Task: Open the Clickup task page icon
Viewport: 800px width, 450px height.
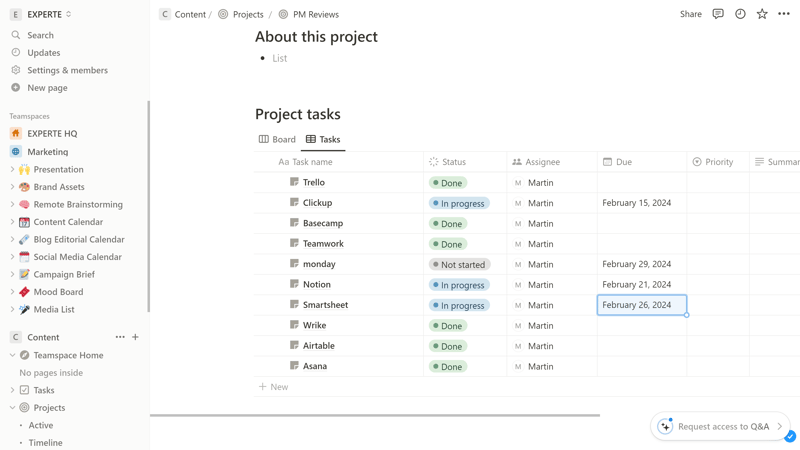Action: [294, 202]
